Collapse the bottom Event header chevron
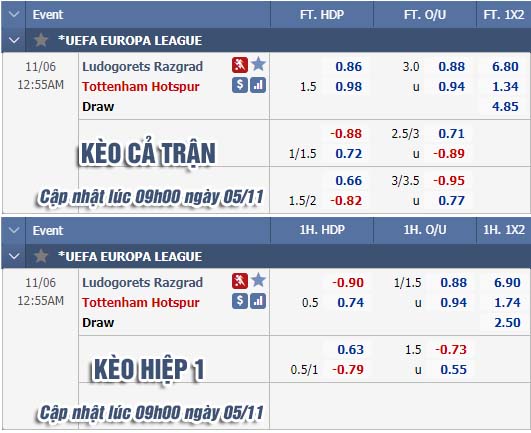The width and height of the screenshot is (531, 433). point(14,231)
